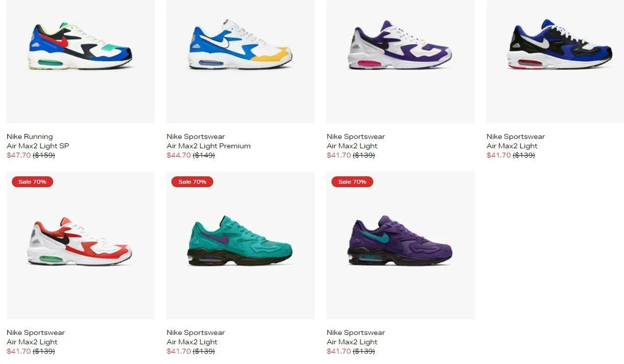Viewport: 624px width, 364px height.
Task: Click the crossed-out $159 original price
Action: tap(44, 155)
